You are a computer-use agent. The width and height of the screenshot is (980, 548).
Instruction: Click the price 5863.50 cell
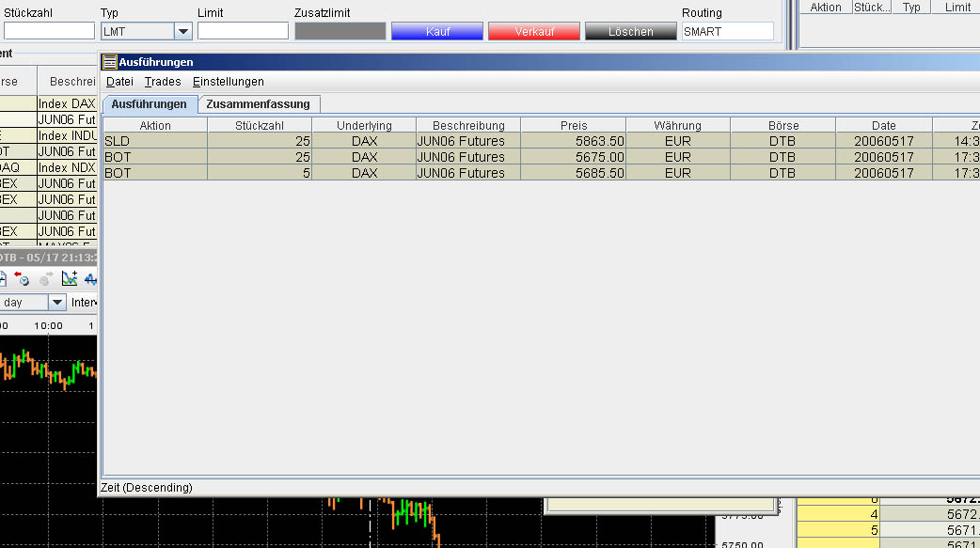coord(573,141)
